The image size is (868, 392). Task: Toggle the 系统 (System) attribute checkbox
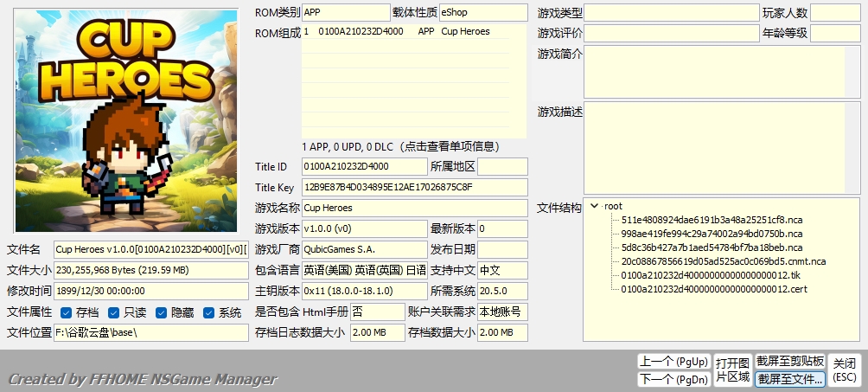pos(208,312)
